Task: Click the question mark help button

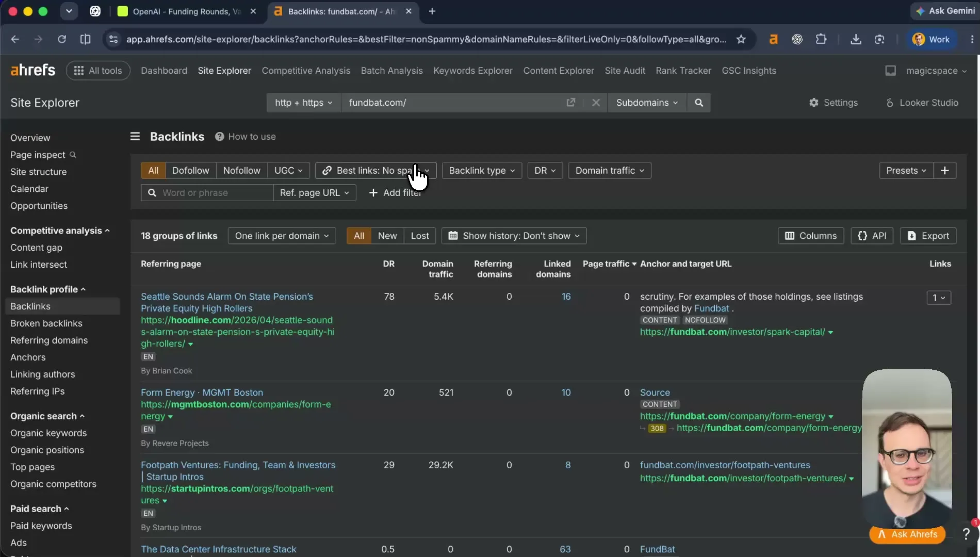Action: pos(966,534)
